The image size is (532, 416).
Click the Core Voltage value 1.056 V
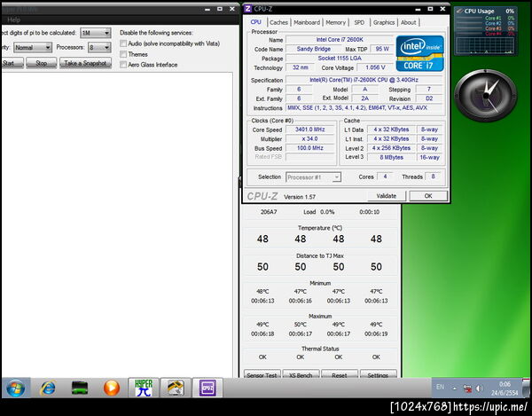375,67
